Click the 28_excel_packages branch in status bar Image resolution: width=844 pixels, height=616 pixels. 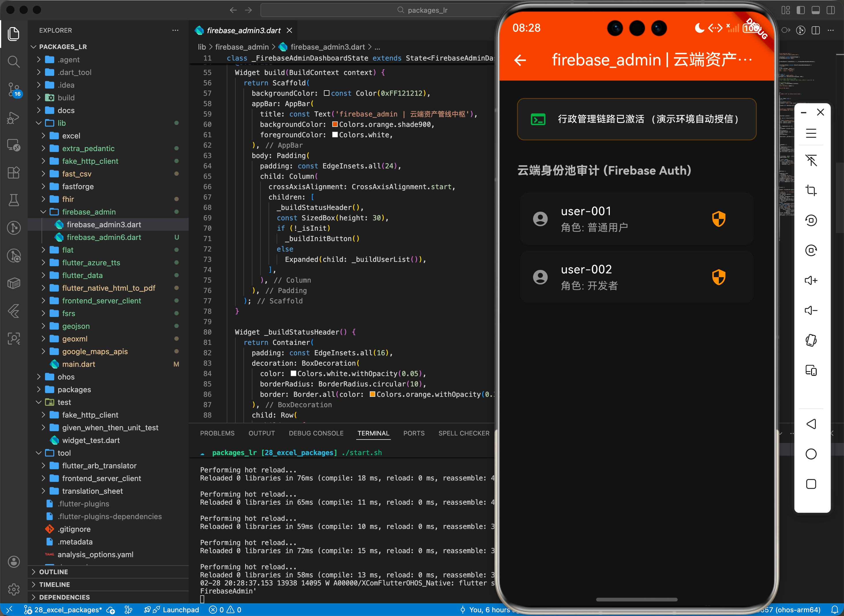click(63, 610)
